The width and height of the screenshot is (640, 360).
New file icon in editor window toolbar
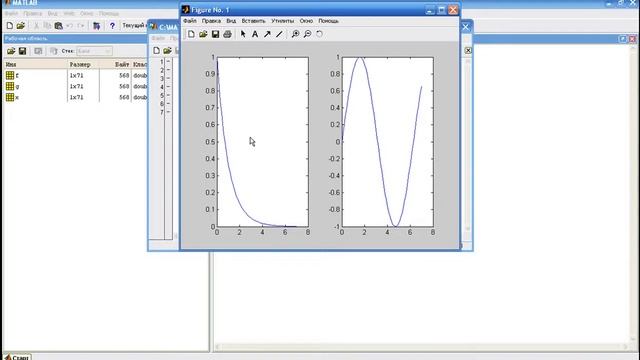[156, 51]
